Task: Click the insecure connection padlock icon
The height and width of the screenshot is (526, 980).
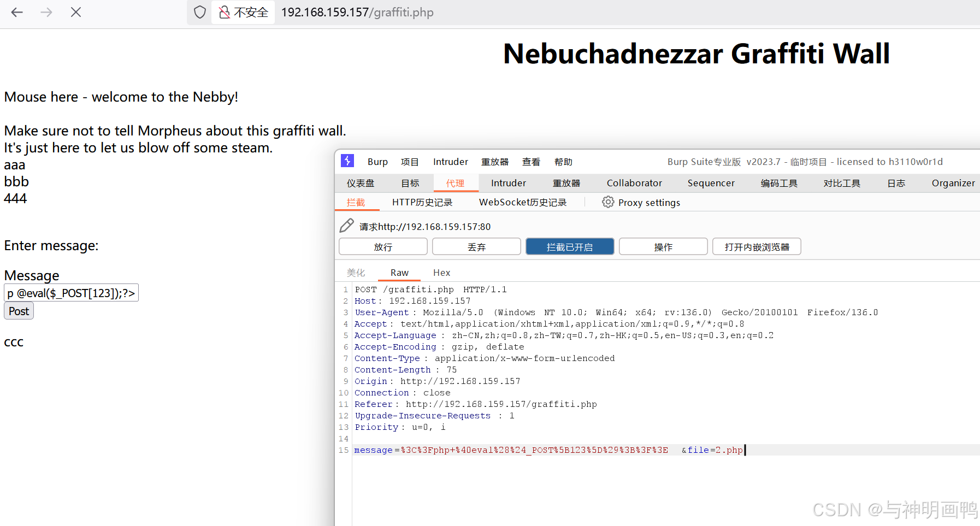Action: [224, 12]
